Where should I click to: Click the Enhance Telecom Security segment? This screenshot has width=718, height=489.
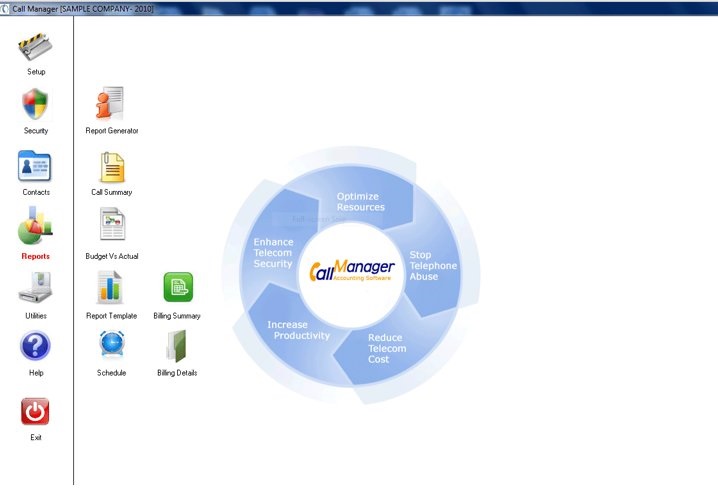pyautogui.click(x=273, y=253)
